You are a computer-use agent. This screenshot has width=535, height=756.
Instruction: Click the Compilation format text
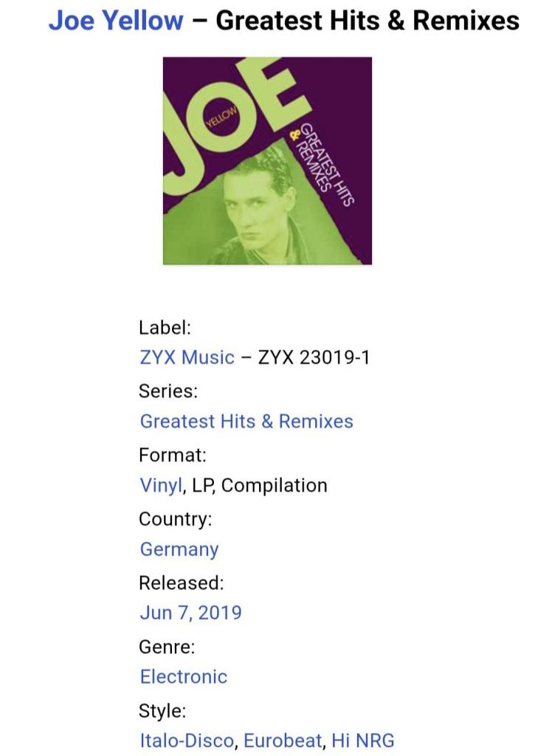274,486
